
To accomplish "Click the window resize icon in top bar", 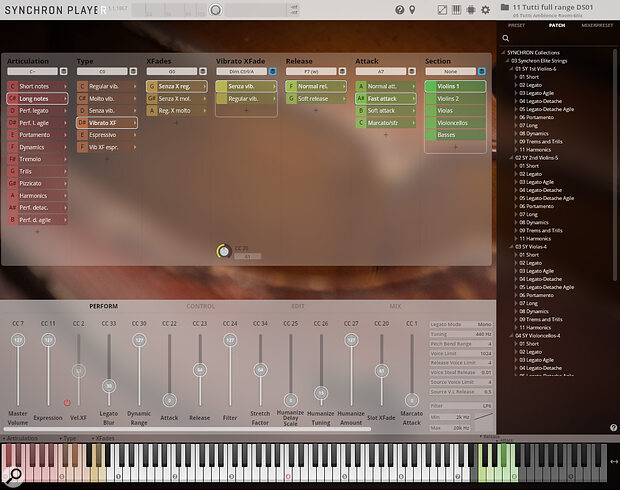I will (442, 10).
